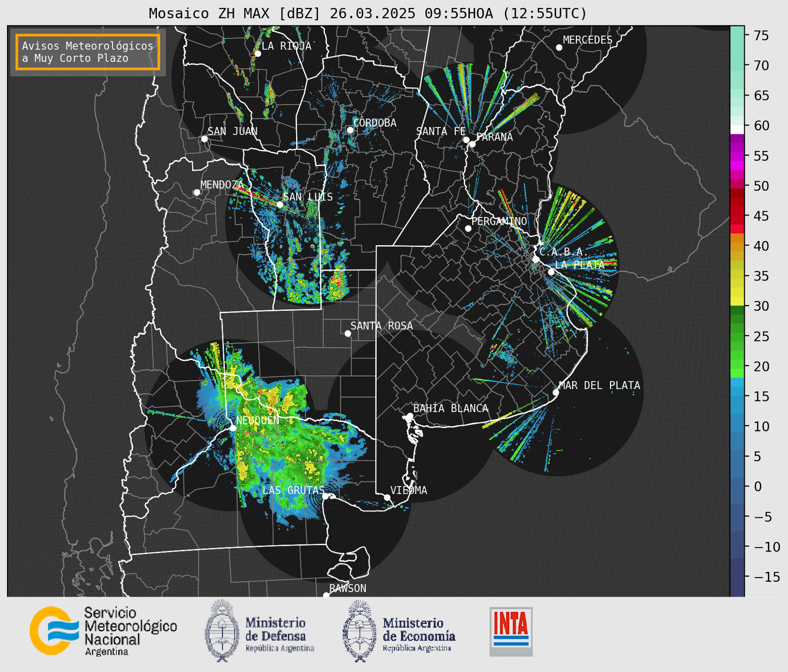
Task: Click the MAR DEL PLATA marker dot
Action: (555, 393)
